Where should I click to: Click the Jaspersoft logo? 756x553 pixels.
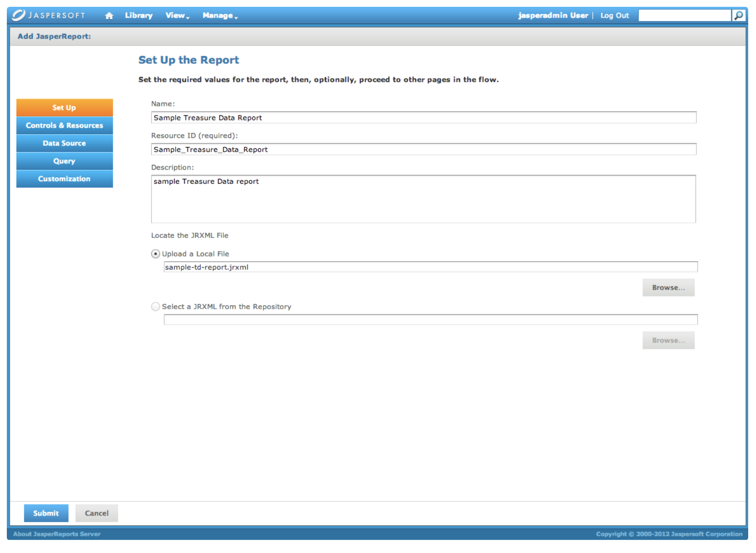click(49, 15)
